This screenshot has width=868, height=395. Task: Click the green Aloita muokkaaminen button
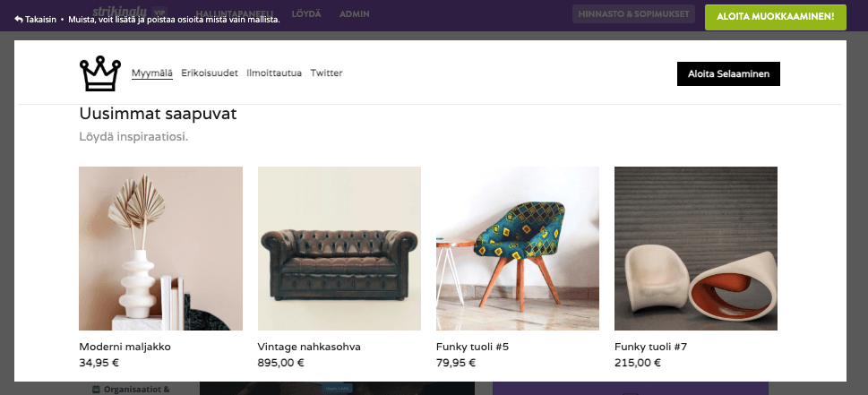(776, 16)
